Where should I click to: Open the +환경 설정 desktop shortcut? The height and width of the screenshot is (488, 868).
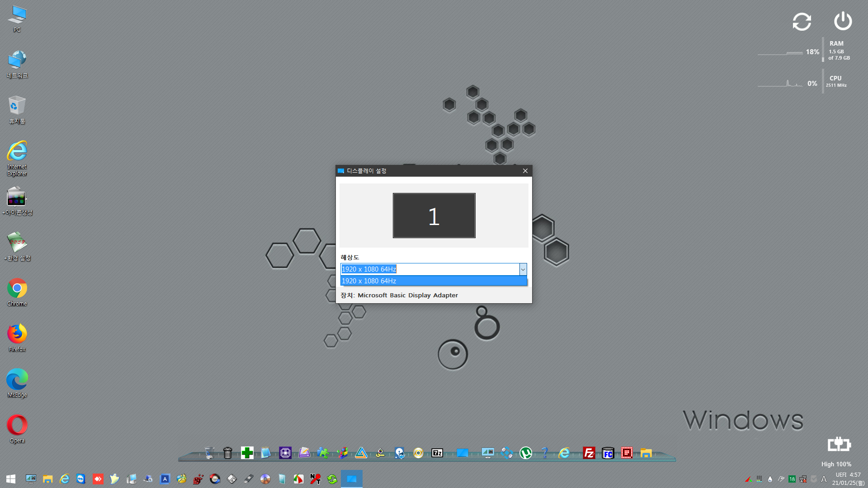17,247
